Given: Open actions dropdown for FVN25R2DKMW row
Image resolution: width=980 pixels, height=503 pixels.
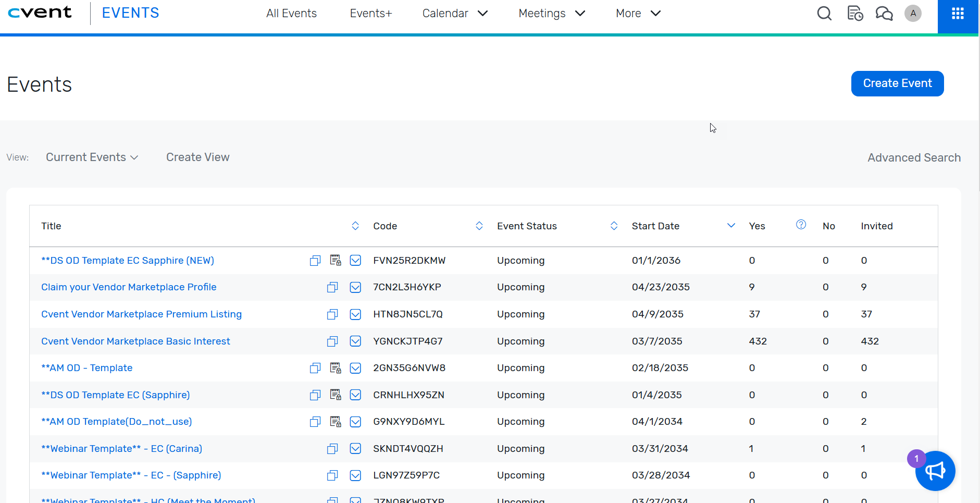Looking at the screenshot, I should click(x=355, y=260).
